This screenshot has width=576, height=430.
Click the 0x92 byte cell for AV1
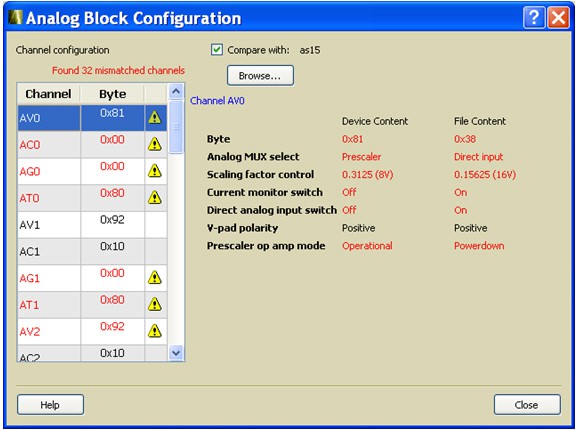112,225
